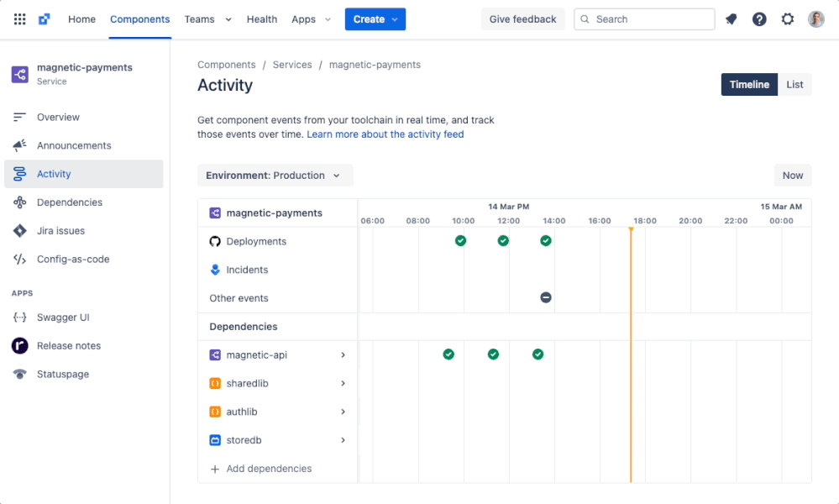Click the orange current-time line handle
This screenshot has width=839, height=504.
[631, 229]
